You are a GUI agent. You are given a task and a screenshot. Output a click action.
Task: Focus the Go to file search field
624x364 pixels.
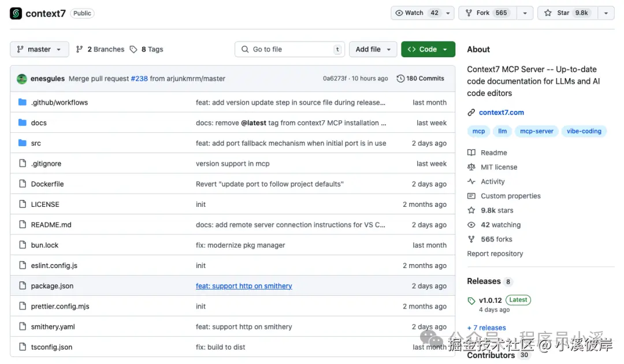pos(289,50)
